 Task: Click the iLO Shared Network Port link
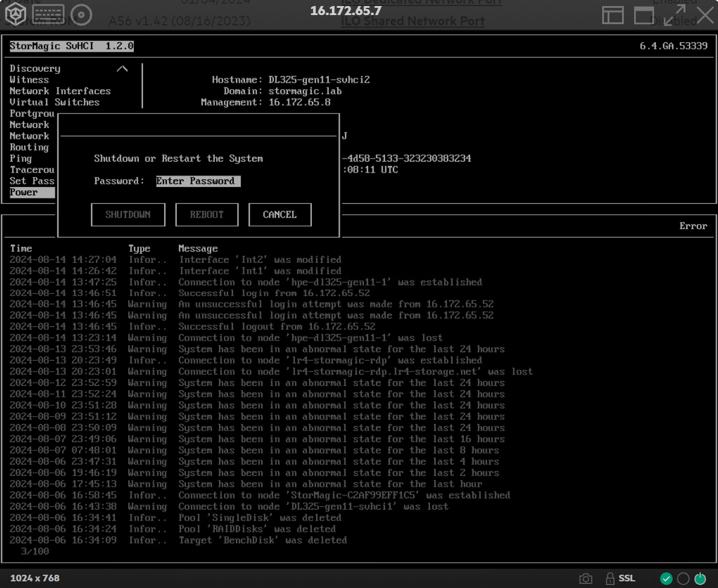pyautogui.click(x=413, y=21)
